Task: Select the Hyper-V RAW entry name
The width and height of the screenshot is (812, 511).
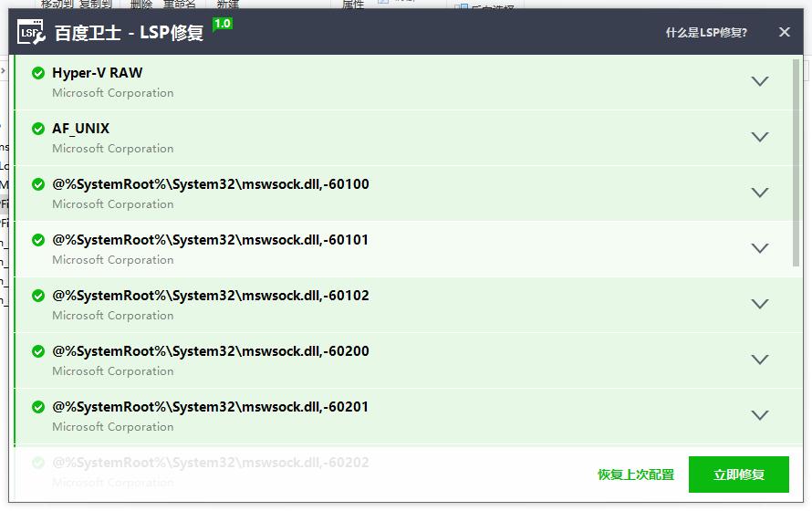Action: [x=98, y=73]
